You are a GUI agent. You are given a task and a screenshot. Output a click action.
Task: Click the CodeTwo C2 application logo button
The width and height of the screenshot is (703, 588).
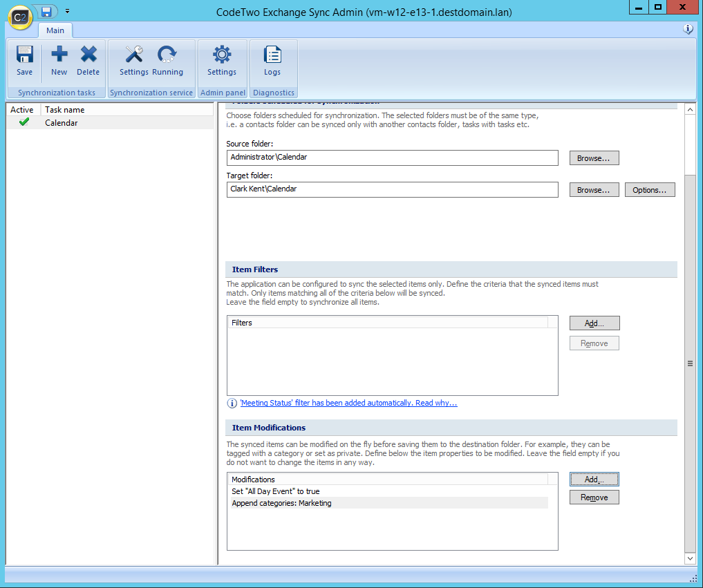pyautogui.click(x=20, y=17)
